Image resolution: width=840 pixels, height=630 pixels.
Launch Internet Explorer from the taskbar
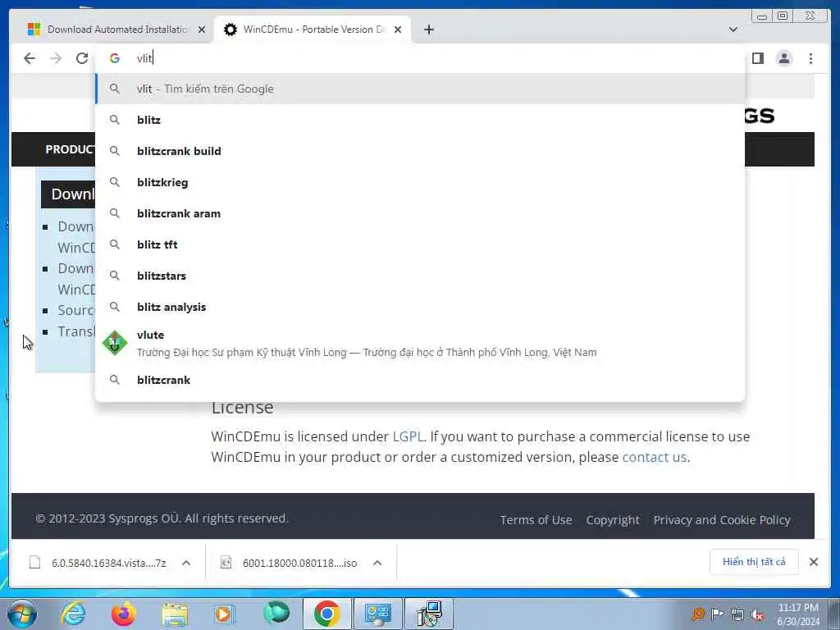(73, 614)
